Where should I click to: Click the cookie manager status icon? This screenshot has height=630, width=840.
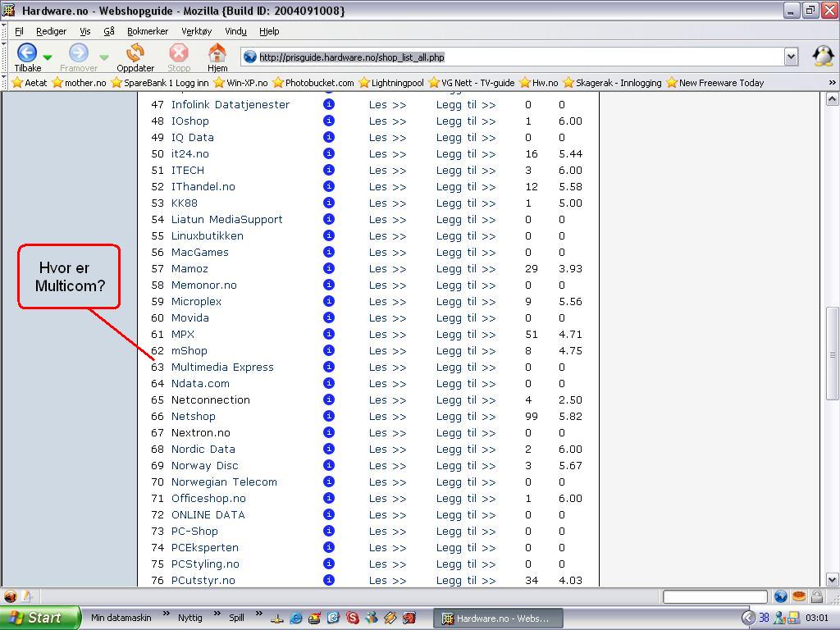(799, 596)
